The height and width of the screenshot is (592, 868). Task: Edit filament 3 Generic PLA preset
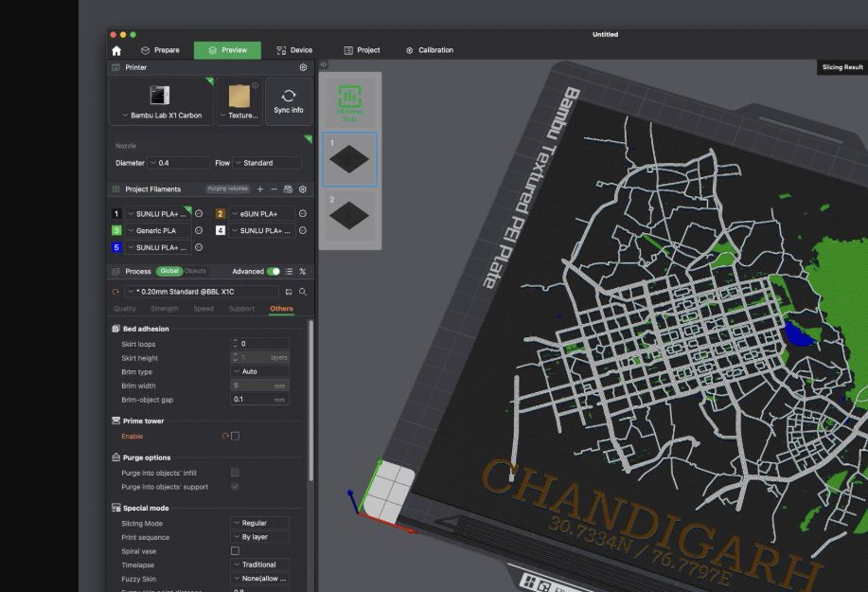199,231
